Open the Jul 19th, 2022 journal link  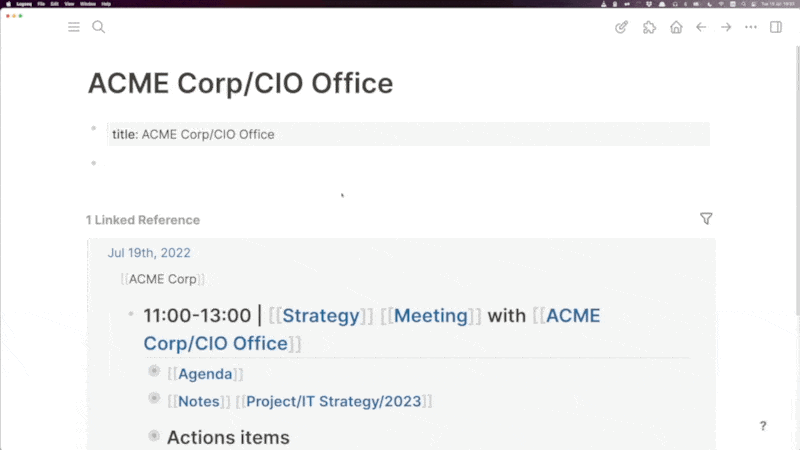pyautogui.click(x=149, y=253)
